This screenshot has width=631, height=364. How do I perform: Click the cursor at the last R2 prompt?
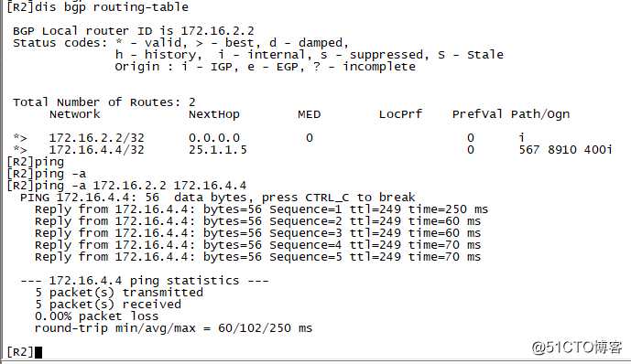click(x=38, y=352)
